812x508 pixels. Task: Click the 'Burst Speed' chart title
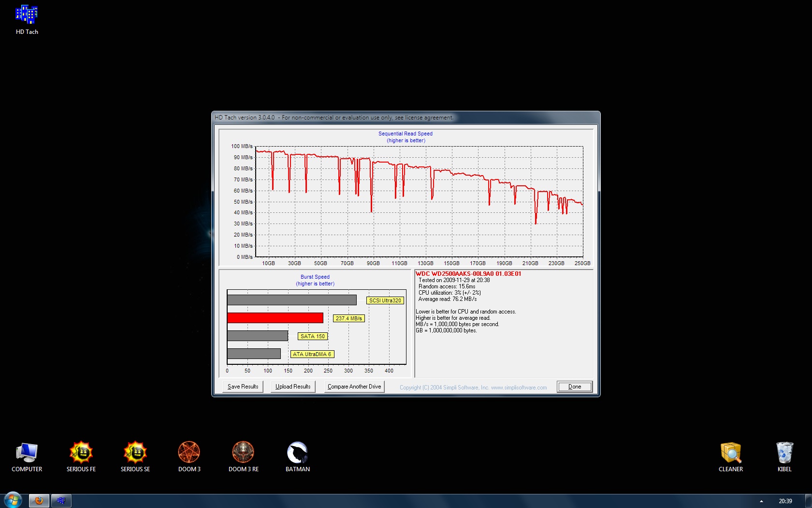(x=315, y=277)
